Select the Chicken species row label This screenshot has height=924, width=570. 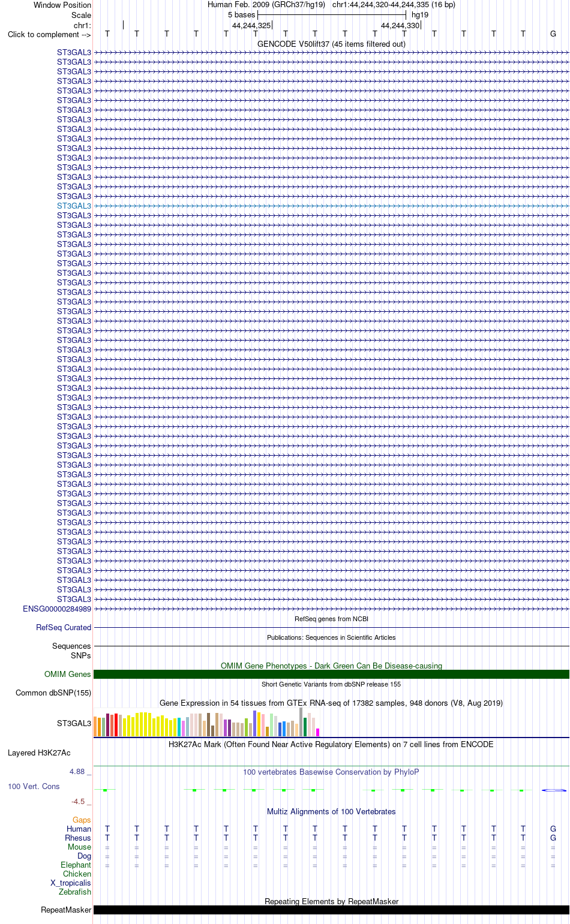77,874
